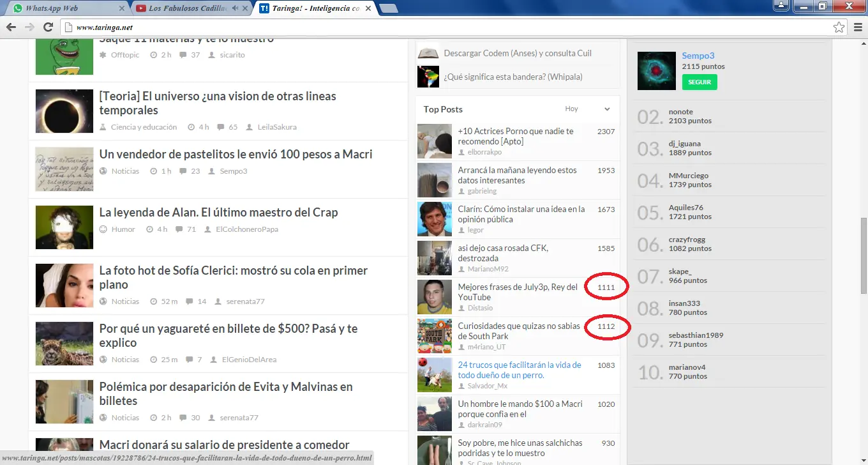Open the Humor category link
This screenshot has height=465, width=868.
point(123,229)
